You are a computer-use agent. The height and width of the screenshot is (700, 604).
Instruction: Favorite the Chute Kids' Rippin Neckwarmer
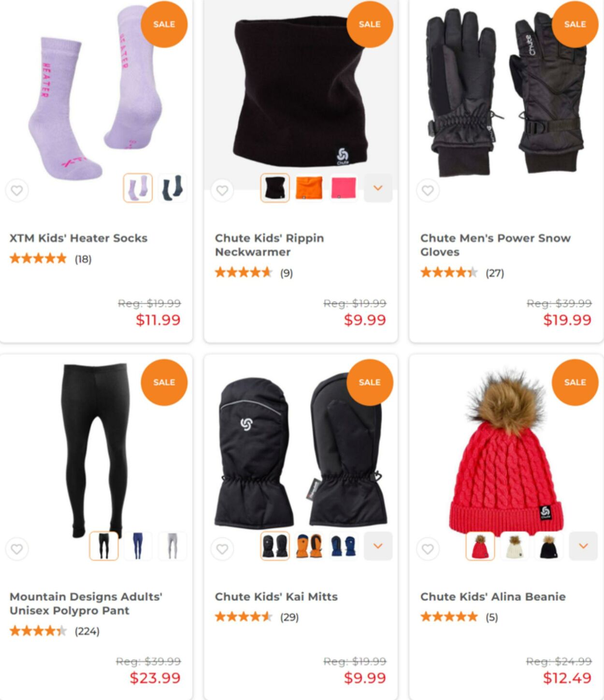point(222,190)
